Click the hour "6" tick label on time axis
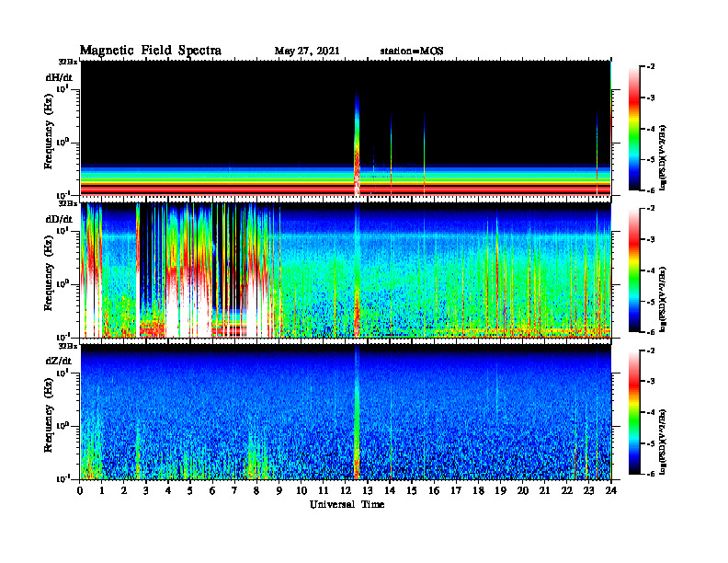 coord(212,491)
